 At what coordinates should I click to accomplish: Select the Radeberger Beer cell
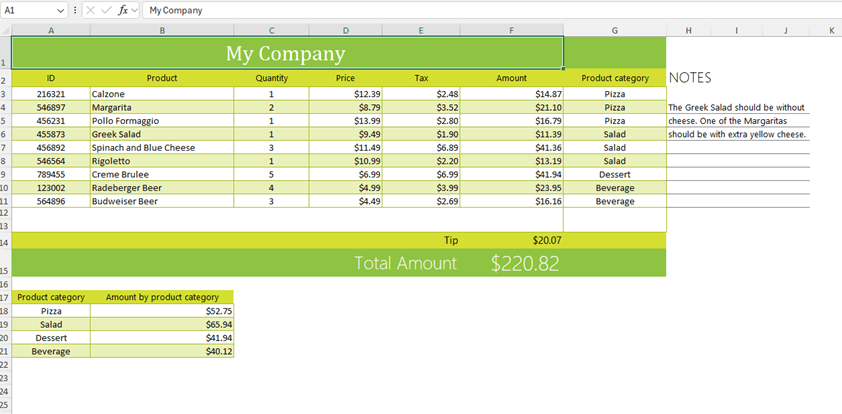tap(162, 188)
